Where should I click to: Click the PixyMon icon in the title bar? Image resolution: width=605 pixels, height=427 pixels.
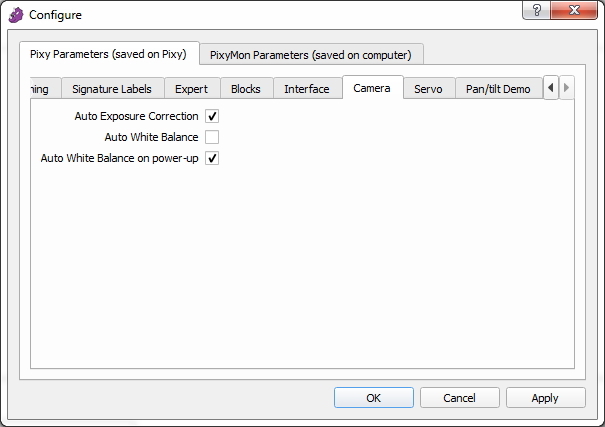click(x=15, y=15)
